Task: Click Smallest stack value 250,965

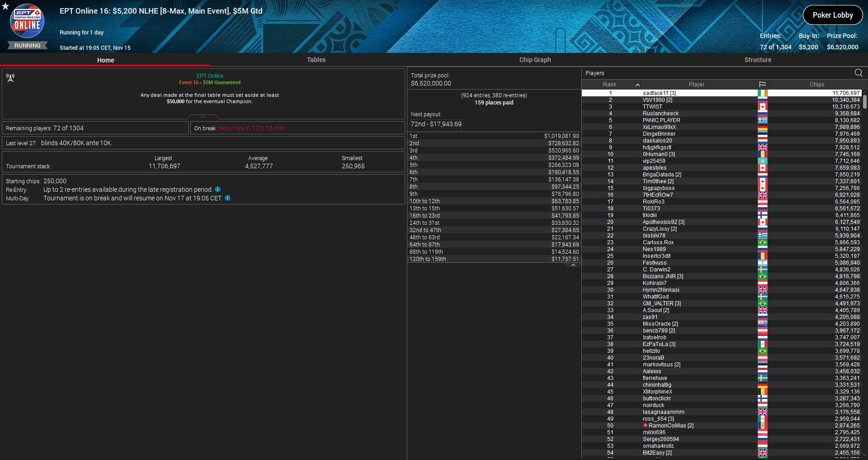Action: point(353,166)
